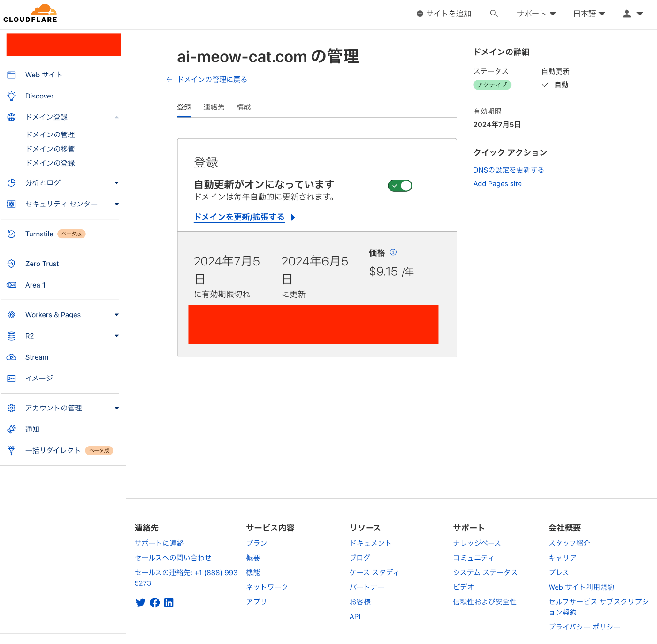
Task: Expand the 分析とログ section arrow
Action: pyautogui.click(x=117, y=183)
